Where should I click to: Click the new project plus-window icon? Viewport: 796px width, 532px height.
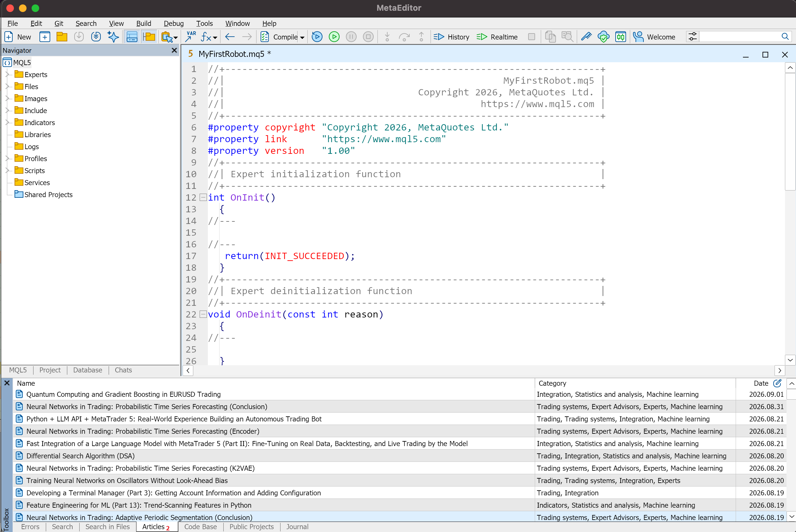click(45, 37)
